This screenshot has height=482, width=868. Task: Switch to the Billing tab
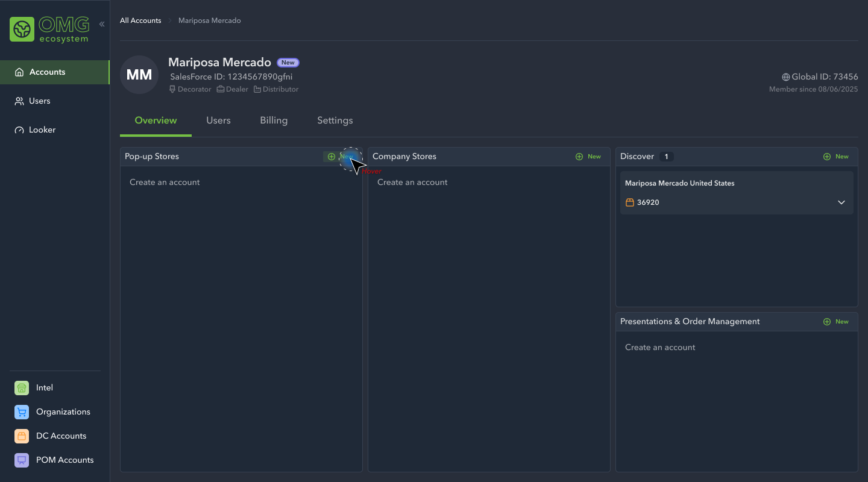(274, 120)
